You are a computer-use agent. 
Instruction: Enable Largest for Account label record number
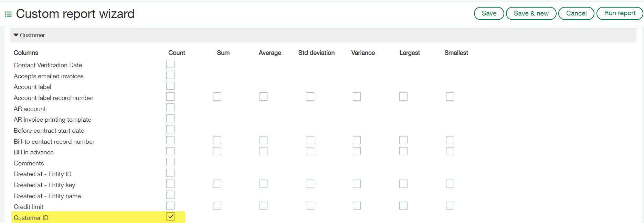pos(403,97)
